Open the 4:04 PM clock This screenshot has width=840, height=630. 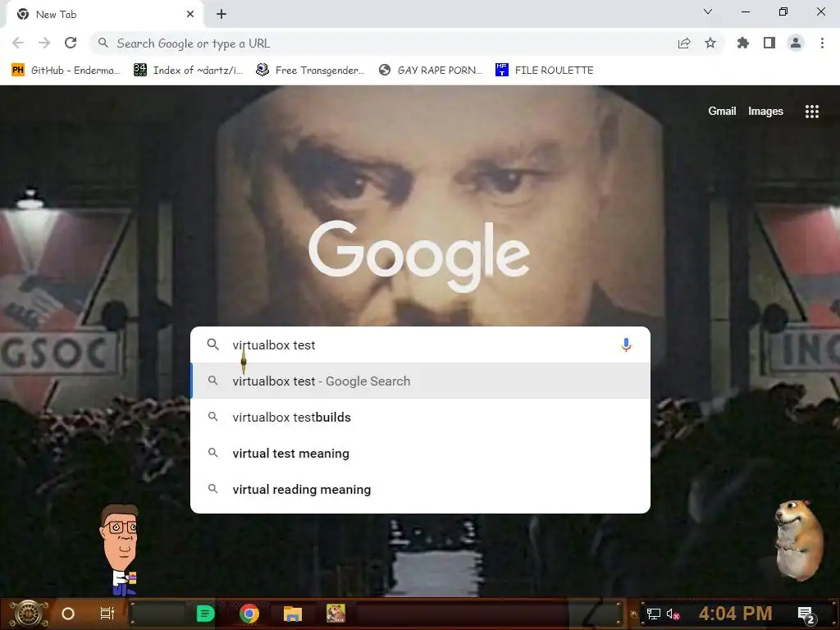click(x=735, y=614)
